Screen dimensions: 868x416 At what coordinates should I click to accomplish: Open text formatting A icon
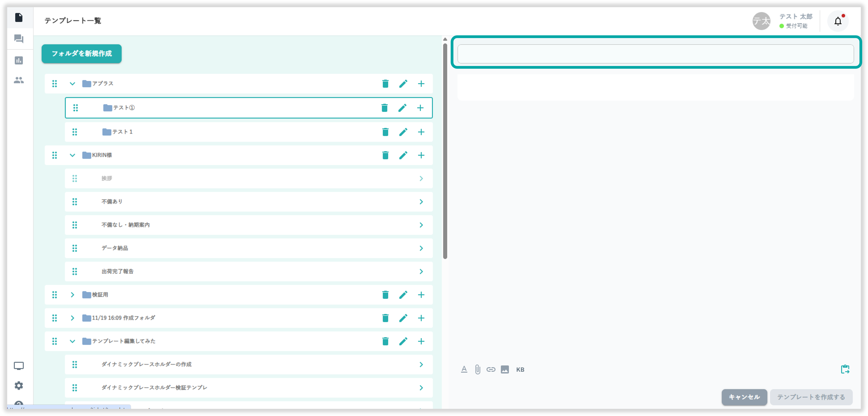[464, 369]
